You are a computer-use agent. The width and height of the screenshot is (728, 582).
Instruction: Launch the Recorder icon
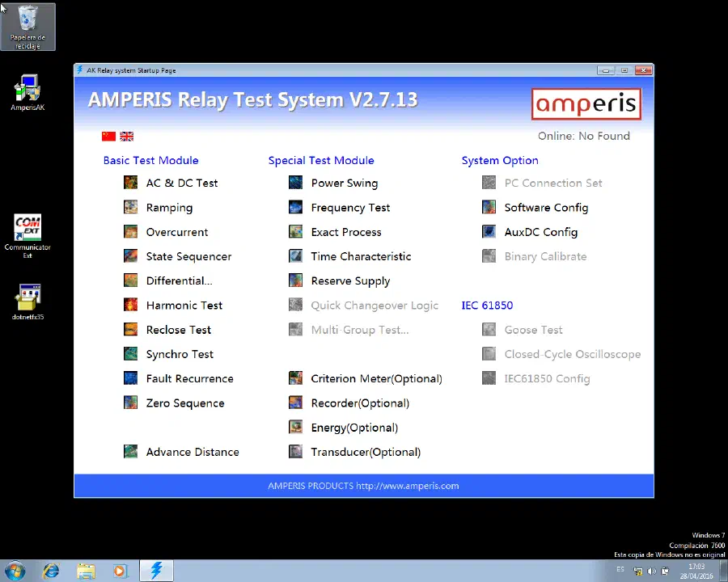click(295, 403)
